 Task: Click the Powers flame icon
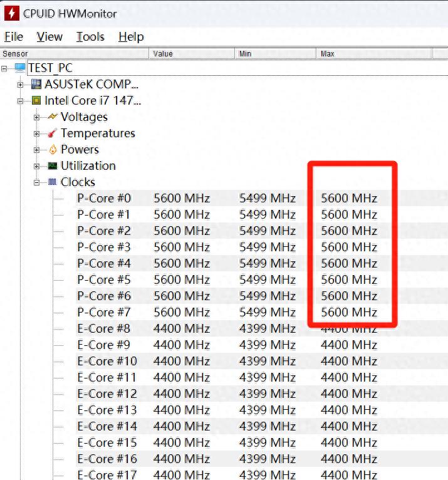53,149
